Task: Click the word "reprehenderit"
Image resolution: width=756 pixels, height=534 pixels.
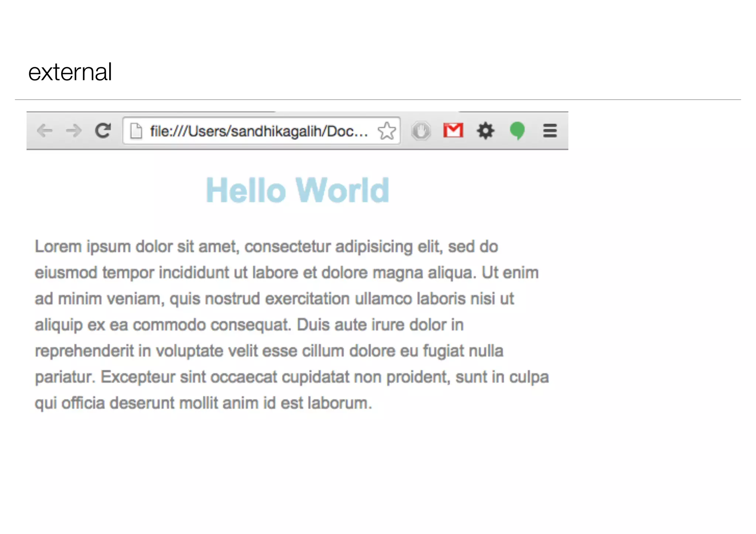Action: (x=84, y=351)
